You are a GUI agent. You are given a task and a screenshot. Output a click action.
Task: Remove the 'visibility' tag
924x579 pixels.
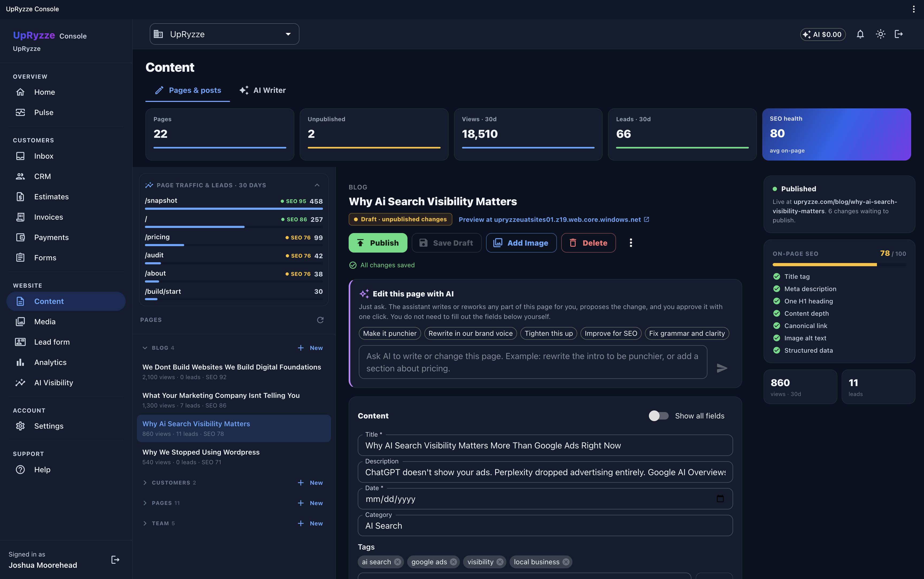500,562
